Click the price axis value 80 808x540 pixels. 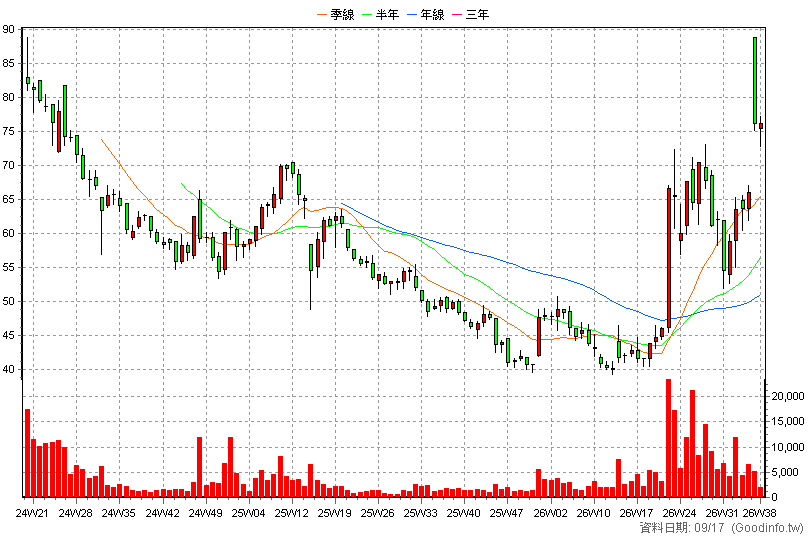pyautogui.click(x=8, y=98)
